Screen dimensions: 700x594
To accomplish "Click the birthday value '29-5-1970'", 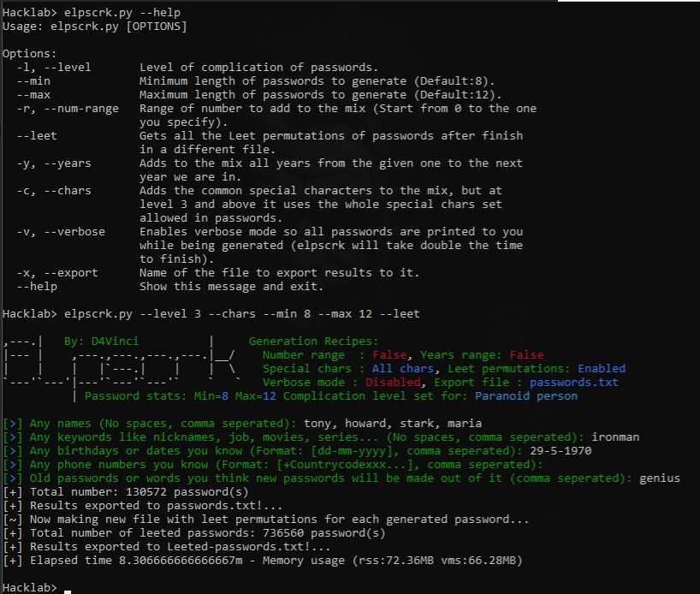I will [x=561, y=451].
